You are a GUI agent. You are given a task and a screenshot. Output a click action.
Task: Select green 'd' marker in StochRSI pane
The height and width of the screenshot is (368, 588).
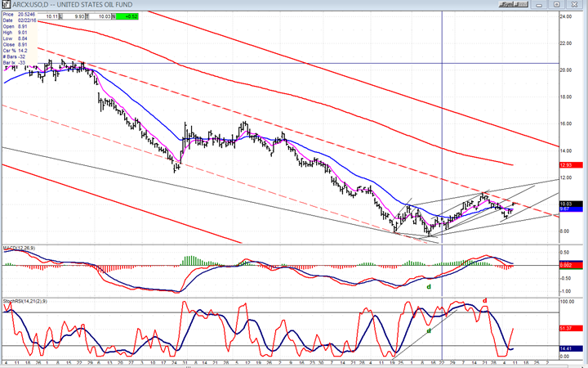coord(430,330)
